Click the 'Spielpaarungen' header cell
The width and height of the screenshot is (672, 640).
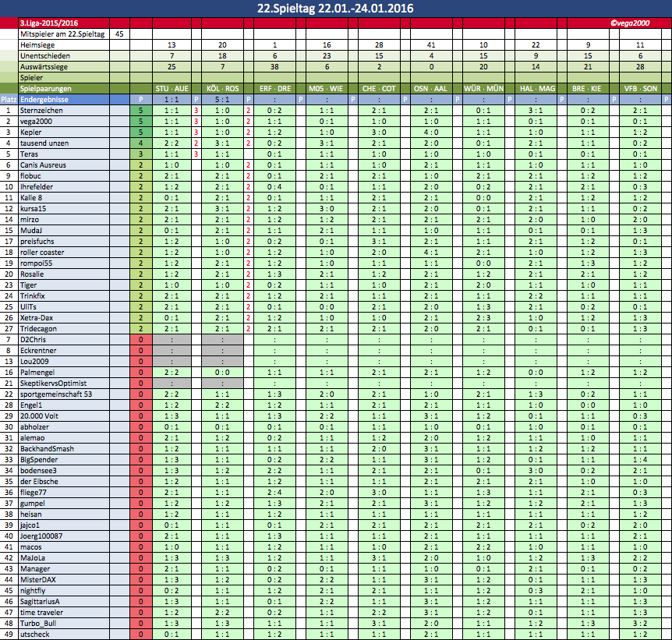point(64,89)
